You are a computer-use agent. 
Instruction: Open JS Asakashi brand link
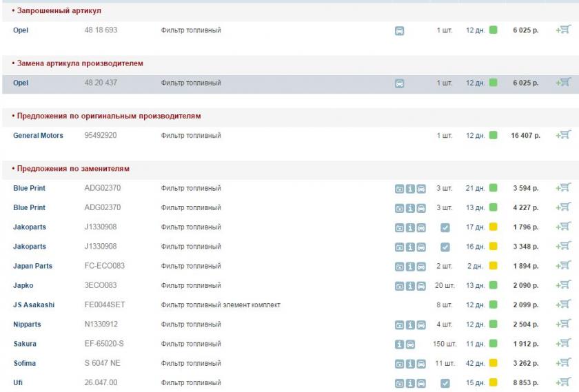pos(34,305)
